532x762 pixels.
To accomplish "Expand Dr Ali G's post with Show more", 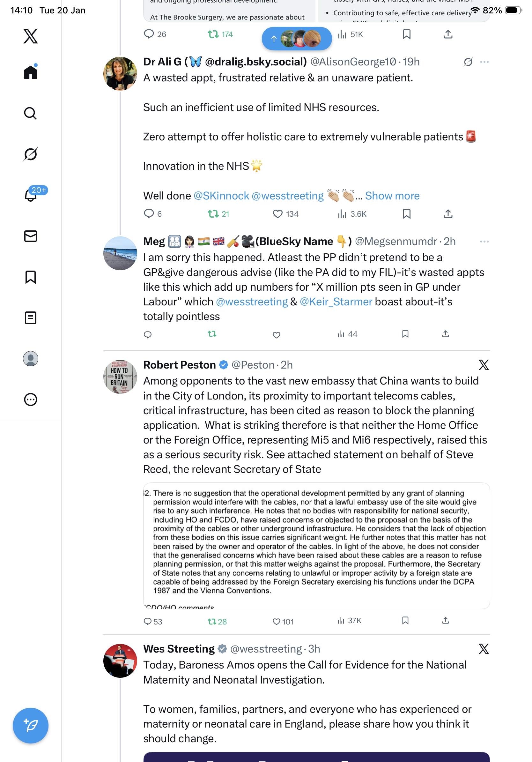I will (x=392, y=196).
